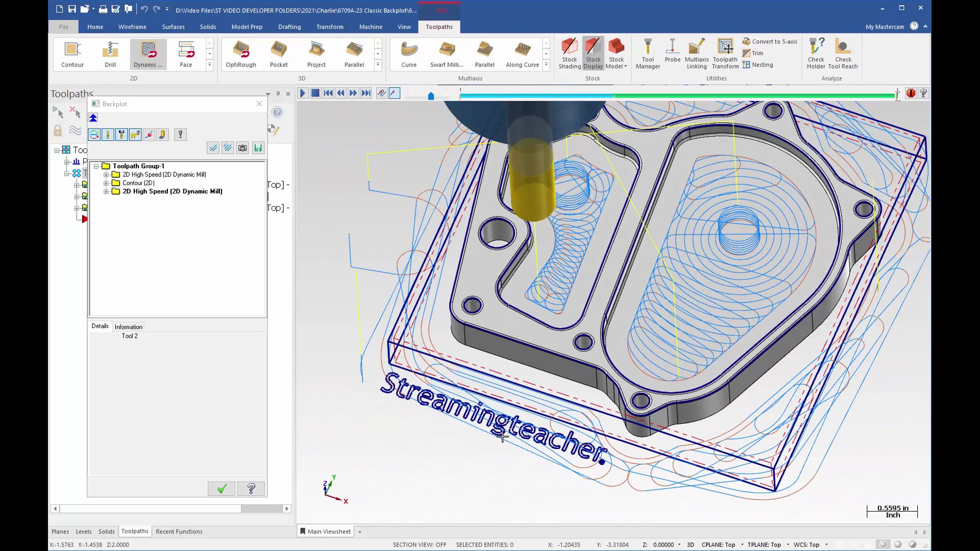The width and height of the screenshot is (980, 551).
Task: Click the red alert icon on playback bar
Action: (x=911, y=93)
